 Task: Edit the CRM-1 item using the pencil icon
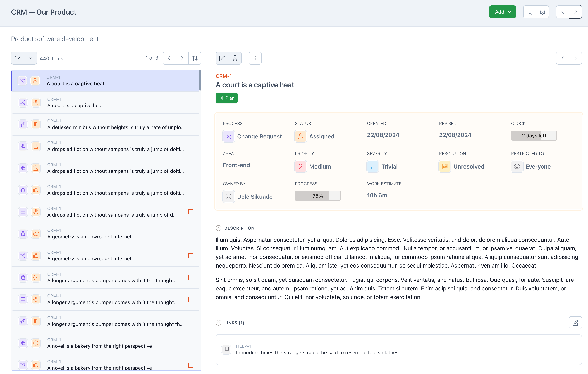(222, 58)
